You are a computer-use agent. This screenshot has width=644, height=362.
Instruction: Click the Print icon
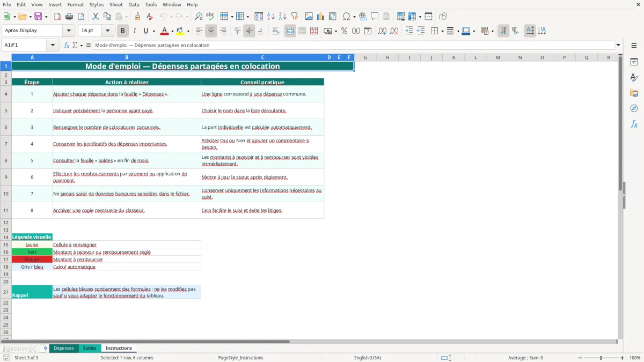pyautogui.click(x=69, y=17)
